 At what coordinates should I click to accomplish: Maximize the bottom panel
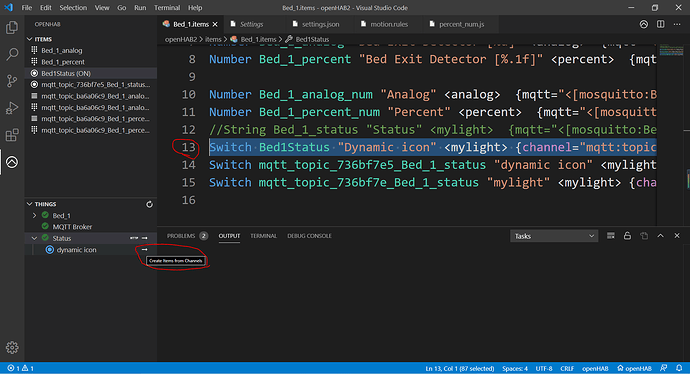pos(661,236)
